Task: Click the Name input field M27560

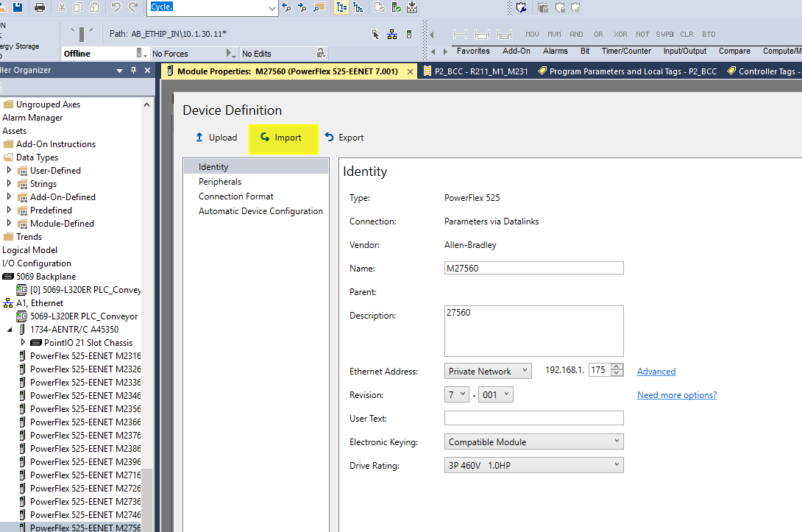Action: click(534, 268)
